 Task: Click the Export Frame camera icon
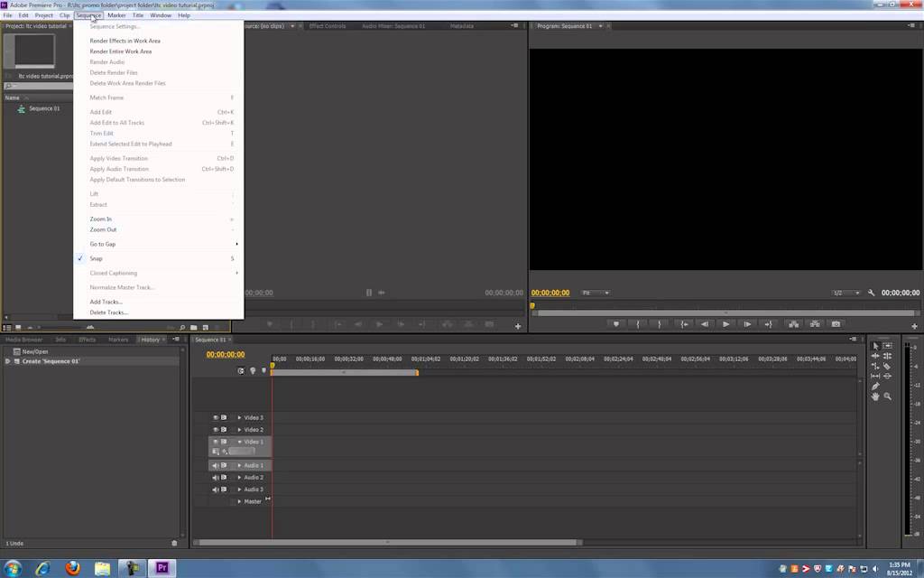coord(836,324)
